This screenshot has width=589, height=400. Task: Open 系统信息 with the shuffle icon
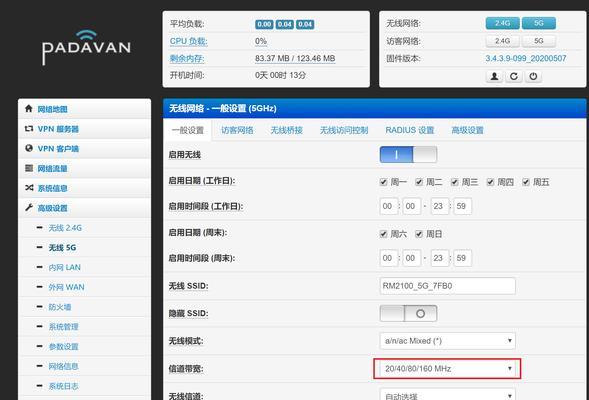(x=85, y=188)
